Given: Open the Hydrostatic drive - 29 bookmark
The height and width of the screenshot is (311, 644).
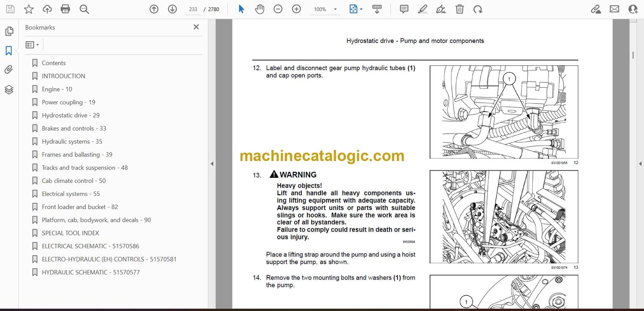Looking at the screenshot, I should [x=70, y=115].
